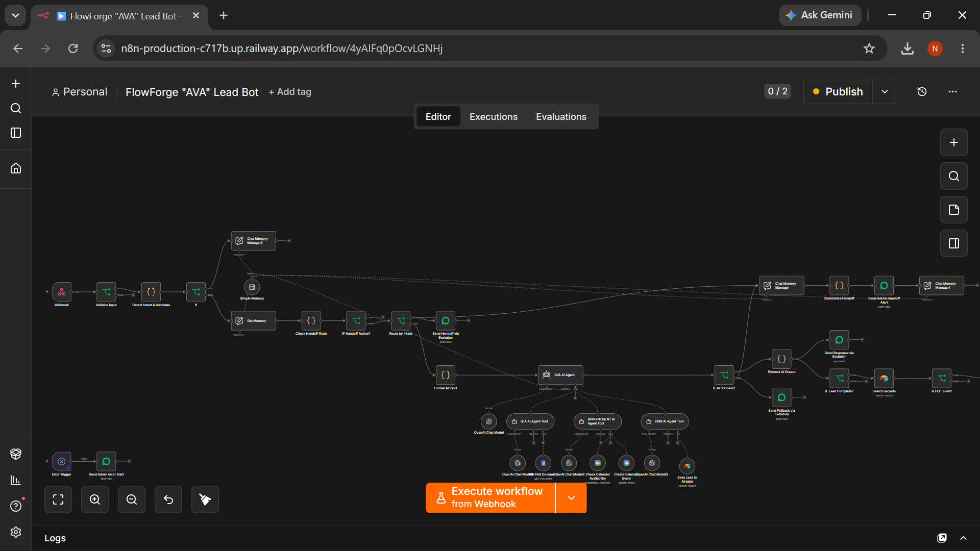Click the Publish button
Screen dimensions: 980x551
point(838,92)
